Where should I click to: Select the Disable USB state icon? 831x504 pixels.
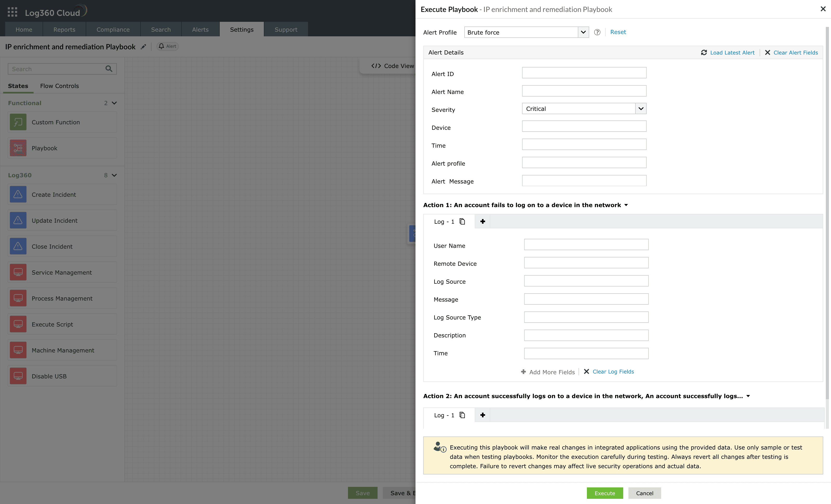pyautogui.click(x=18, y=376)
